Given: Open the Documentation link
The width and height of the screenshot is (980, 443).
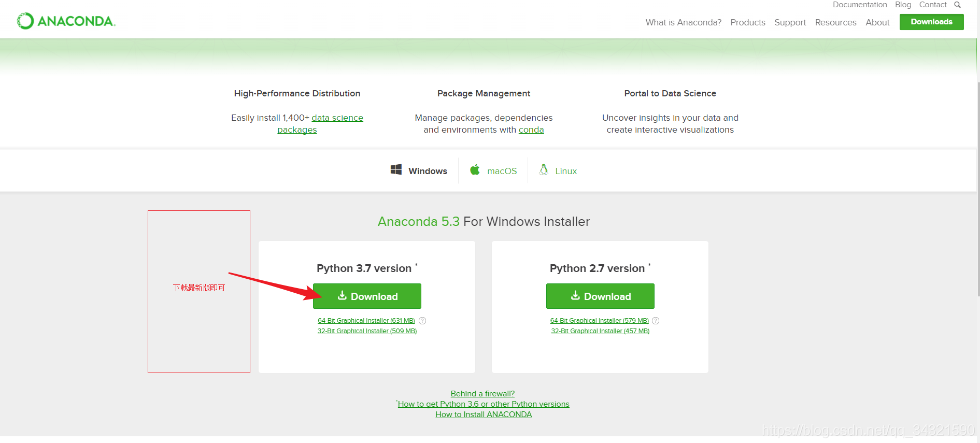Looking at the screenshot, I should click(x=860, y=5).
